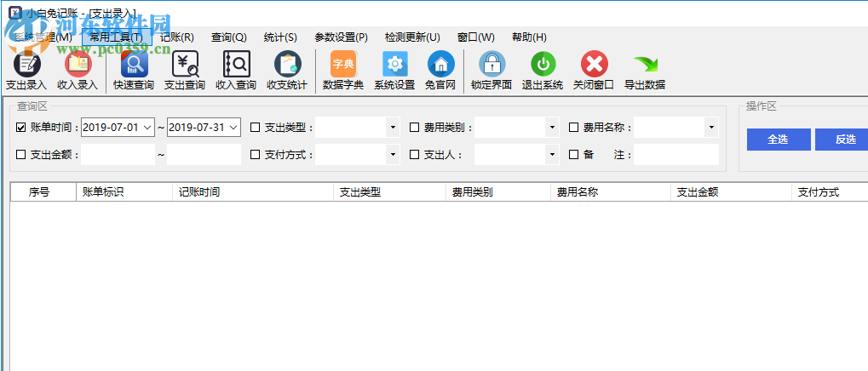Enable the 支出金额 filter checkbox
The image size is (868, 371).
point(21,155)
